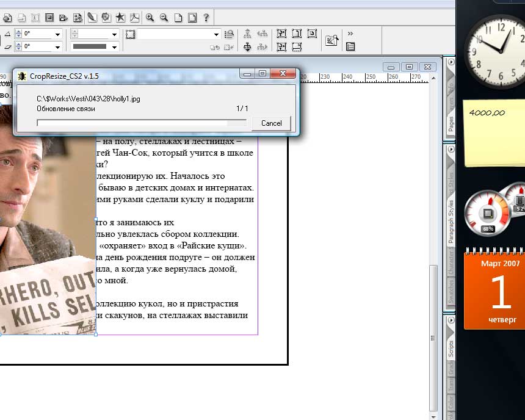This screenshot has height=420, width=525.
Task: Click the Select Next Object icon
Action: click(262, 47)
